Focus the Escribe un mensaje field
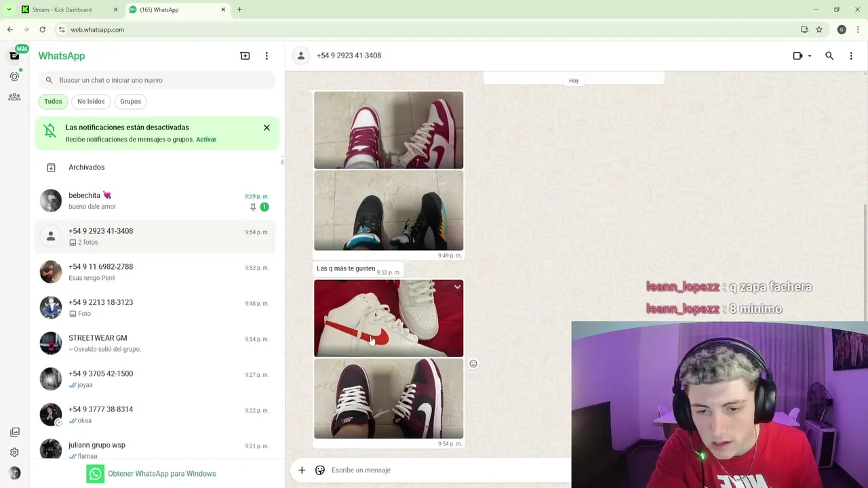This screenshot has width=868, height=488. pos(448,470)
